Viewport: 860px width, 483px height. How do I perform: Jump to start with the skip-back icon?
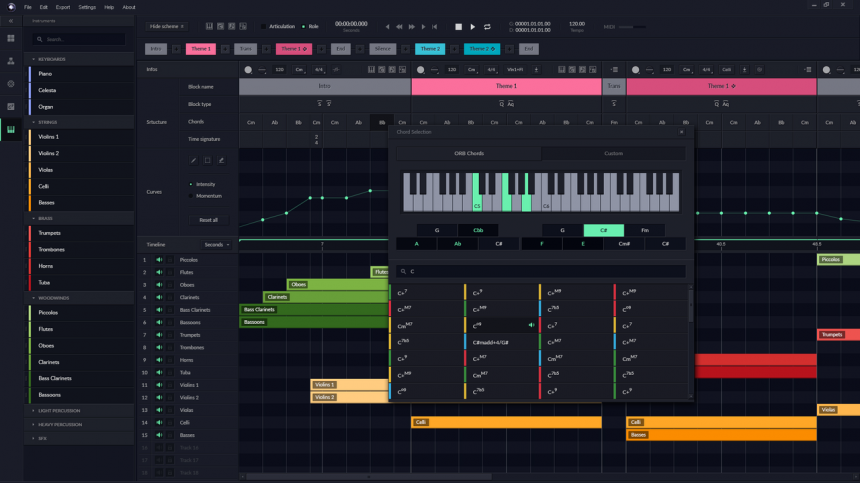434,26
